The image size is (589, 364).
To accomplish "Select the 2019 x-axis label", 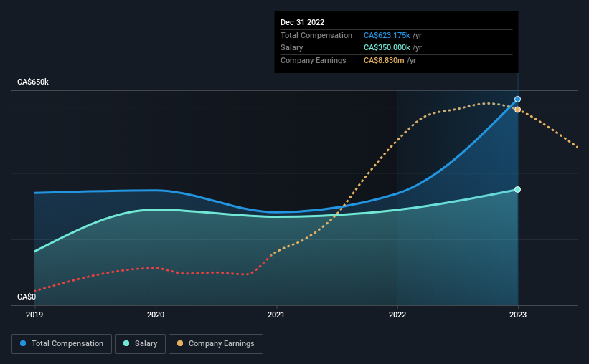I will (x=34, y=315).
